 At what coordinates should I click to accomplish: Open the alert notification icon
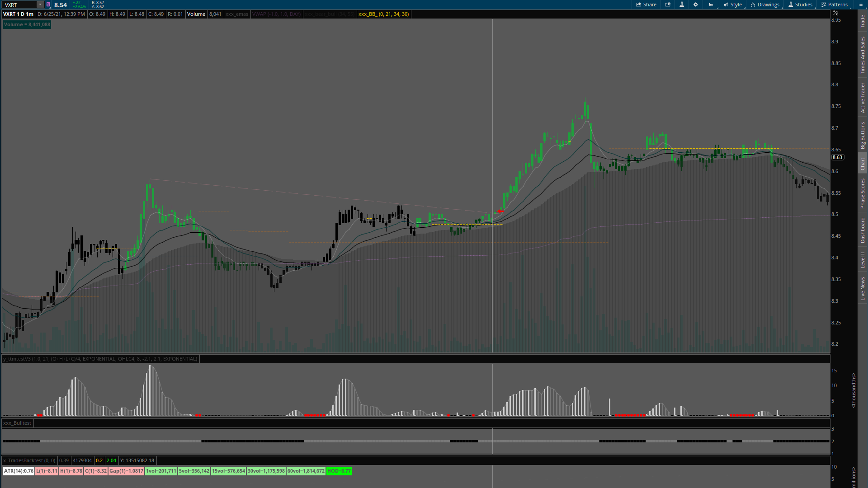(668, 5)
